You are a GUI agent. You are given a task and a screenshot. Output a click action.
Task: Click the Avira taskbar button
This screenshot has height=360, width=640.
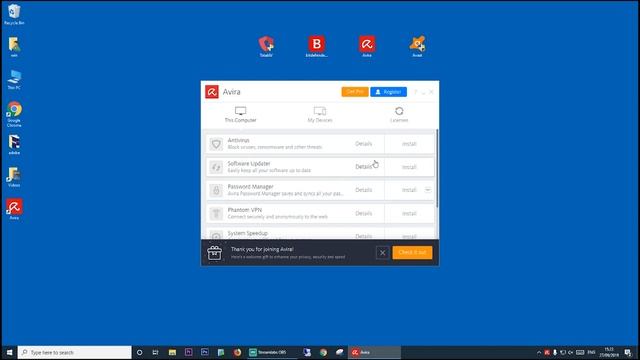pos(374,352)
